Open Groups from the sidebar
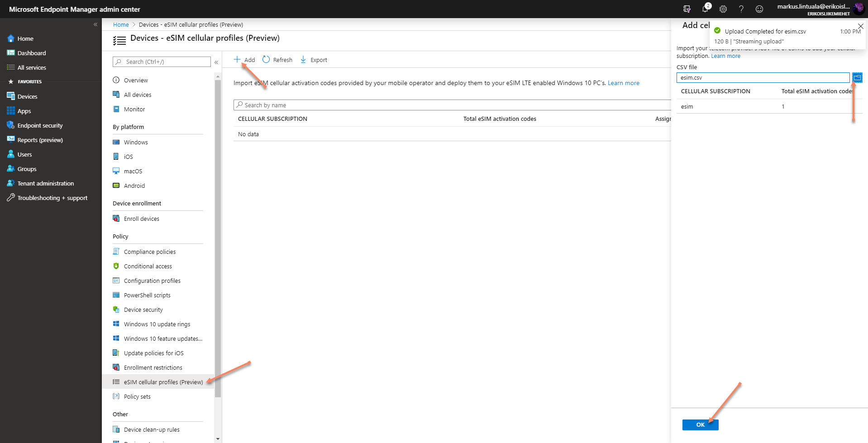 pos(26,168)
